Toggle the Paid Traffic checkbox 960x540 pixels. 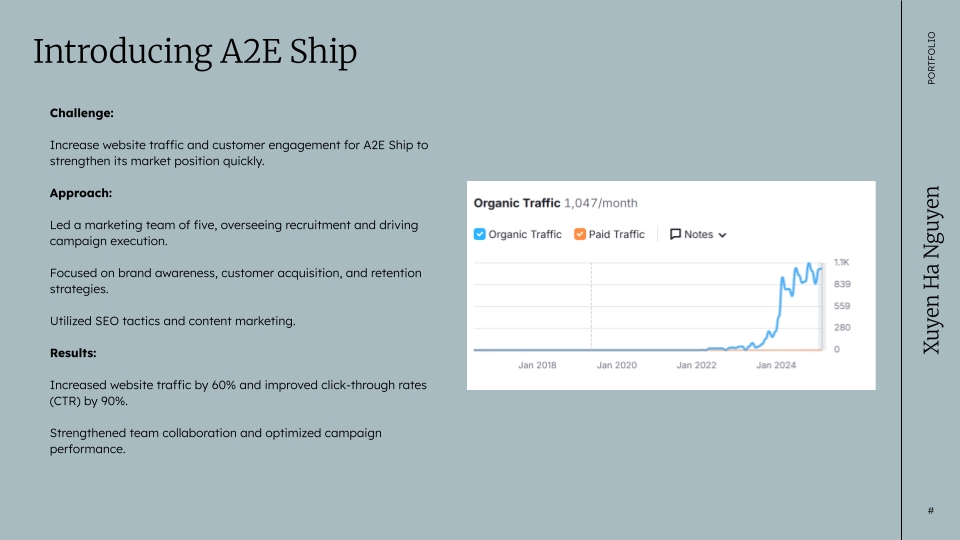pyautogui.click(x=581, y=234)
